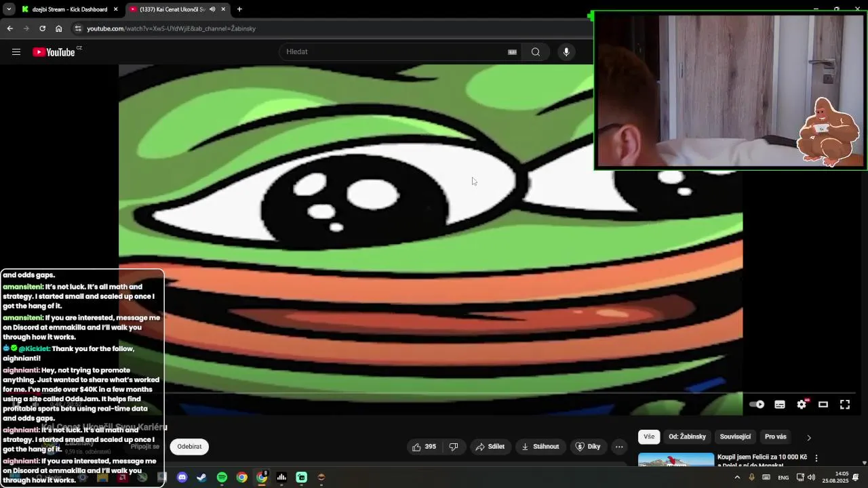Image resolution: width=868 pixels, height=488 pixels.
Task: Download the video with Stáhnout
Action: (540, 447)
